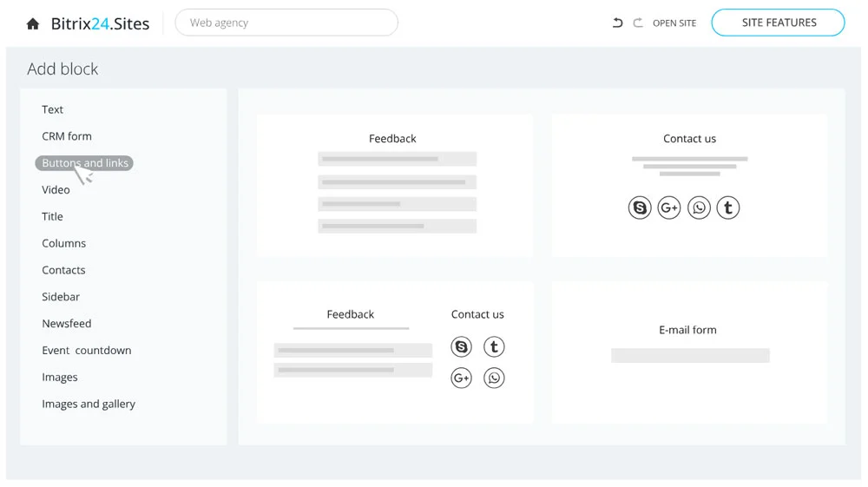Select the top-left Feedback form block
The image size is (868, 487).
[x=395, y=185]
